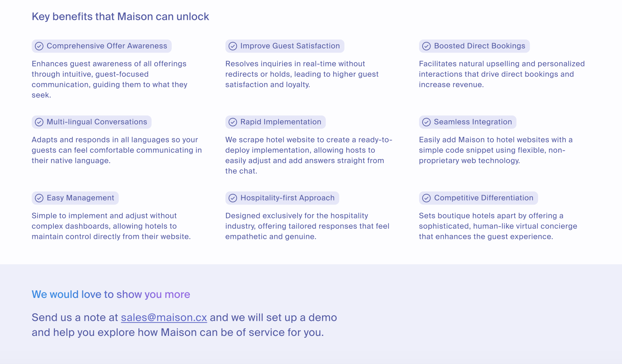622x364 pixels.
Task: Click the Competitive Differentiation badge label
Action: point(484,198)
